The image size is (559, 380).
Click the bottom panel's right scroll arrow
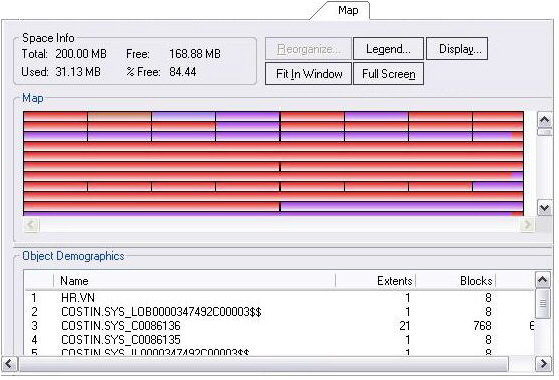[544, 364]
